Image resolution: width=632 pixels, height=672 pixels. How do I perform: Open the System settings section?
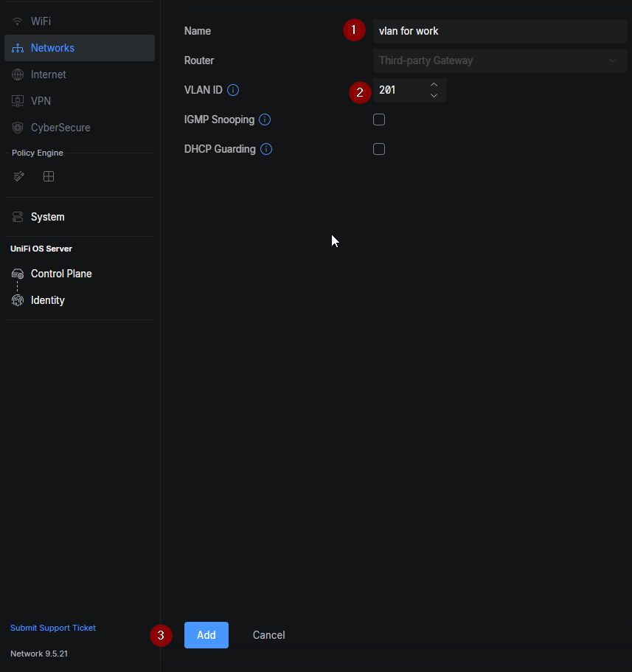coord(47,217)
